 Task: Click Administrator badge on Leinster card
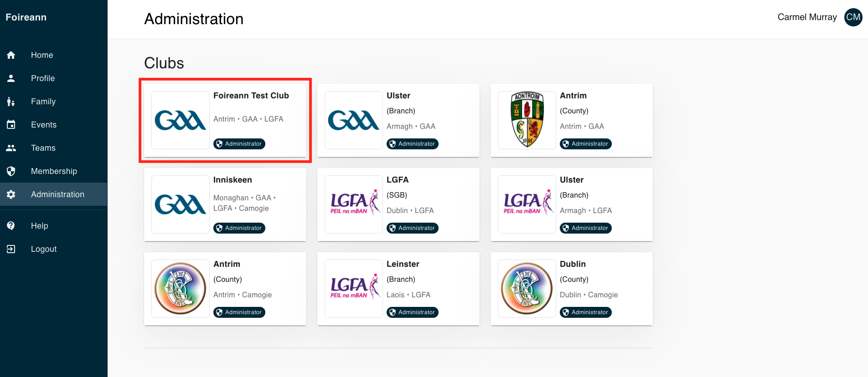pyautogui.click(x=413, y=312)
